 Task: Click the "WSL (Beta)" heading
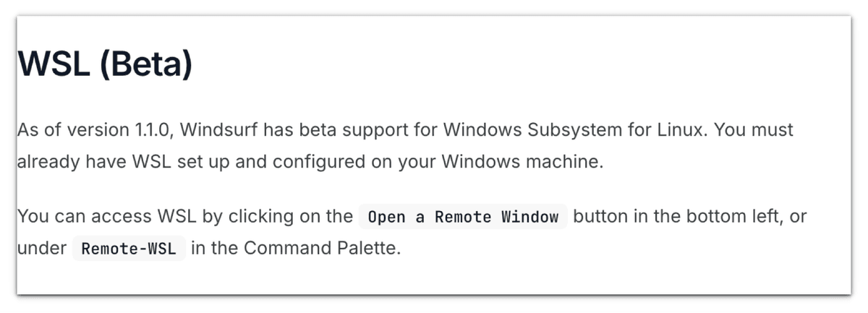[x=105, y=64]
